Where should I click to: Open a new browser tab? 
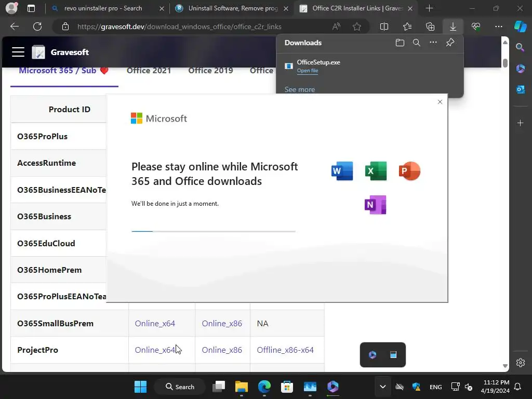click(x=429, y=8)
